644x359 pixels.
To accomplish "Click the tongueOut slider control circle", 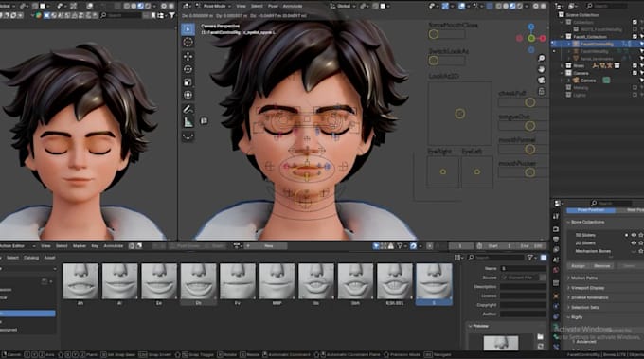I will pos(529,126).
